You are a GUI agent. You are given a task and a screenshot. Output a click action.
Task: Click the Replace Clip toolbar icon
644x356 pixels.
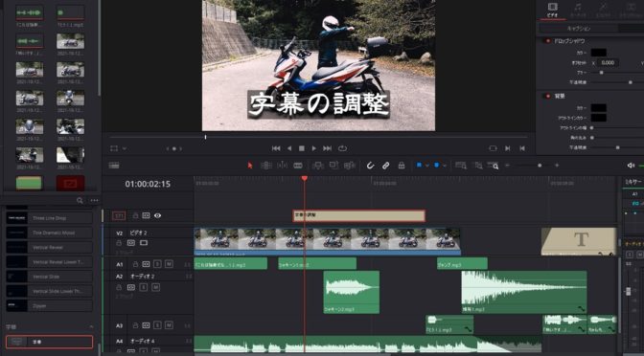[350, 166]
